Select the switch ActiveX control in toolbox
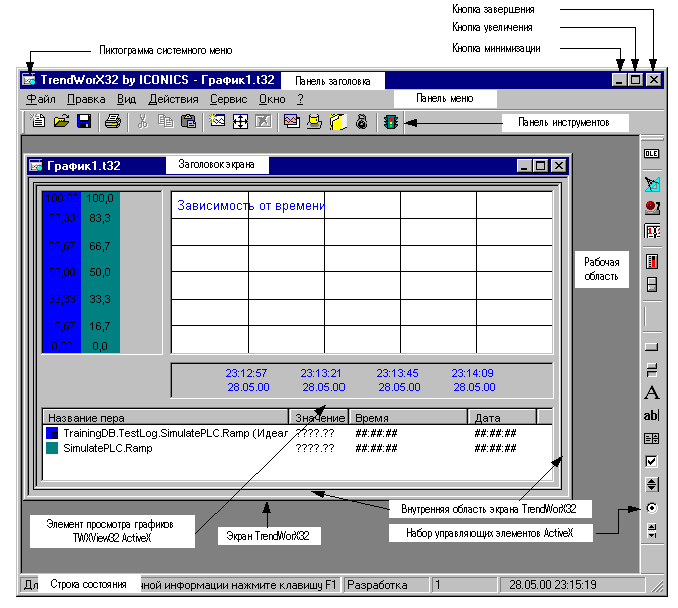Image resolution: width=678 pixels, height=608 pixels. (x=652, y=285)
